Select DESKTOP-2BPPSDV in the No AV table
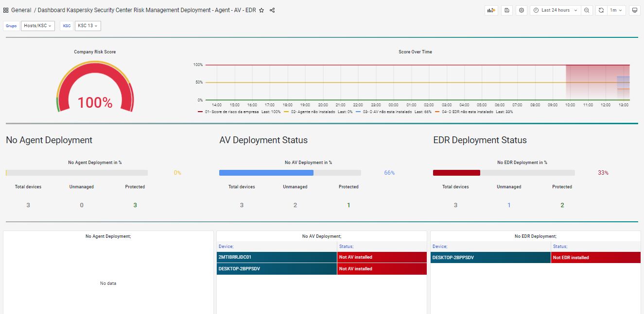Screen dimensions: 644x314 click(x=277, y=269)
